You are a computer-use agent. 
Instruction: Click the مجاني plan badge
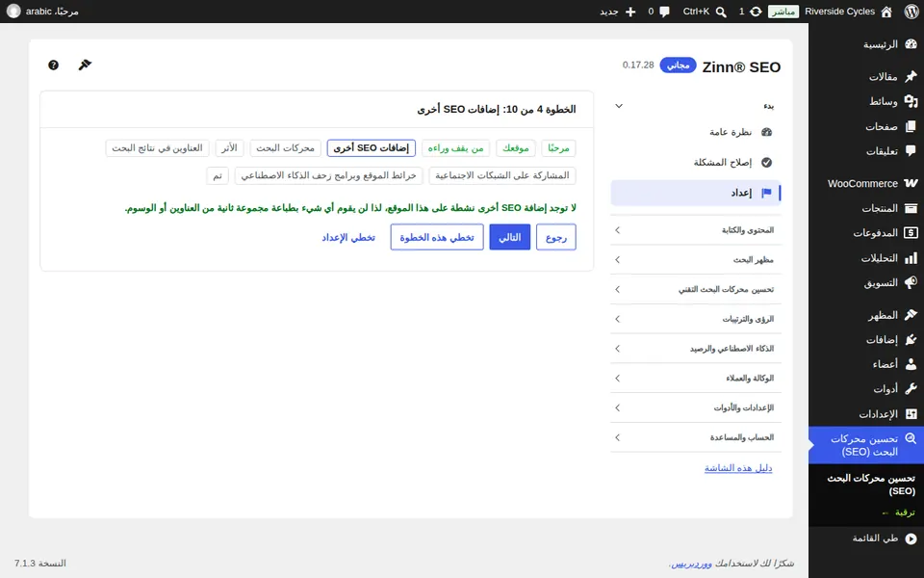click(x=679, y=65)
